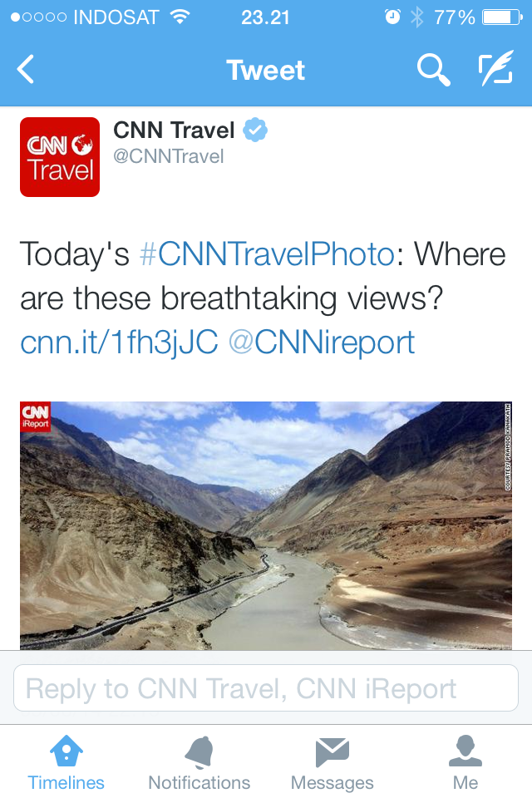This screenshot has width=532, height=798.
Task: Open the cnn.it/1fh3jJC link
Action: click(x=119, y=342)
